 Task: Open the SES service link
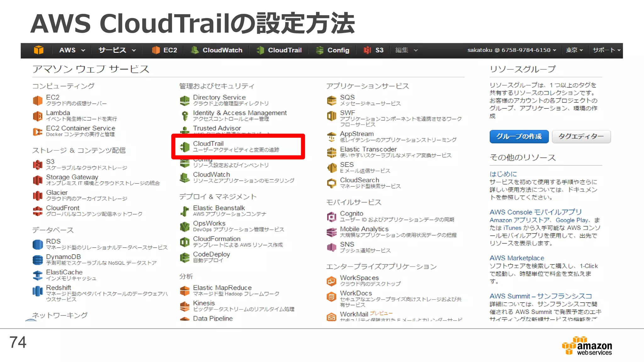point(347,165)
